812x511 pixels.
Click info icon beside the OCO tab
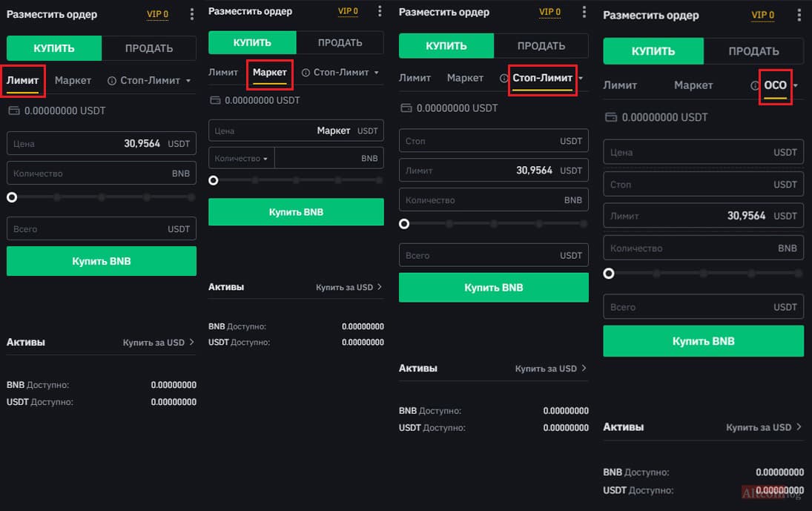[x=754, y=85]
